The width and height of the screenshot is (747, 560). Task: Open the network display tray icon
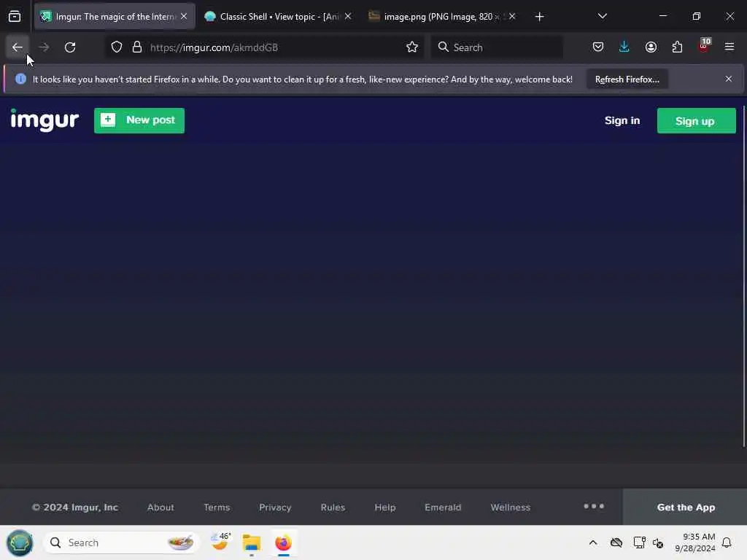click(x=639, y=542)
